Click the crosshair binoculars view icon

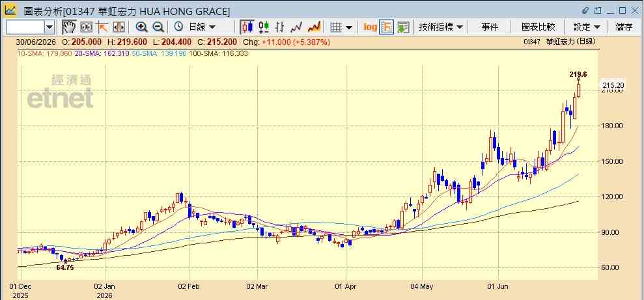[x=86, y=27]
